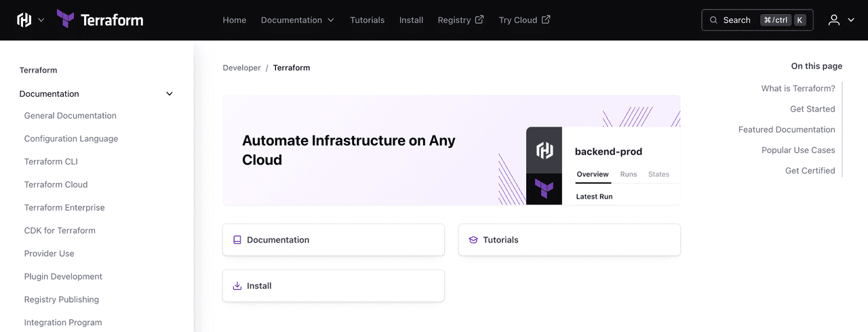Click purple Terraform logo tile in hero

[544, 189]
